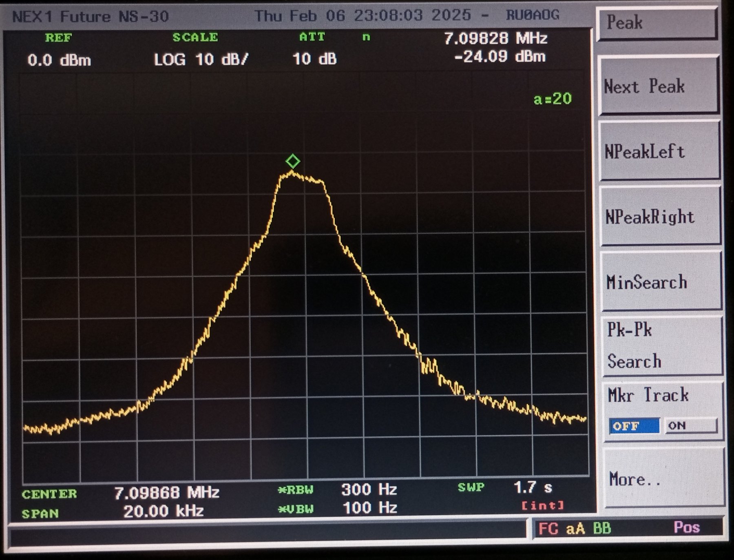Run MinSearch to find minimum
Screen dimensions: 734x560
click(x=661, y=282)
